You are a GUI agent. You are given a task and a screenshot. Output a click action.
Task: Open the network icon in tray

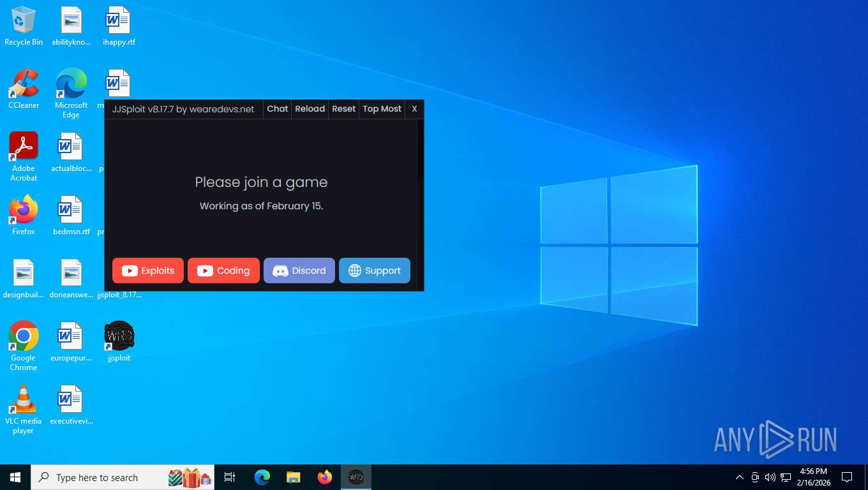click(786, 477)
